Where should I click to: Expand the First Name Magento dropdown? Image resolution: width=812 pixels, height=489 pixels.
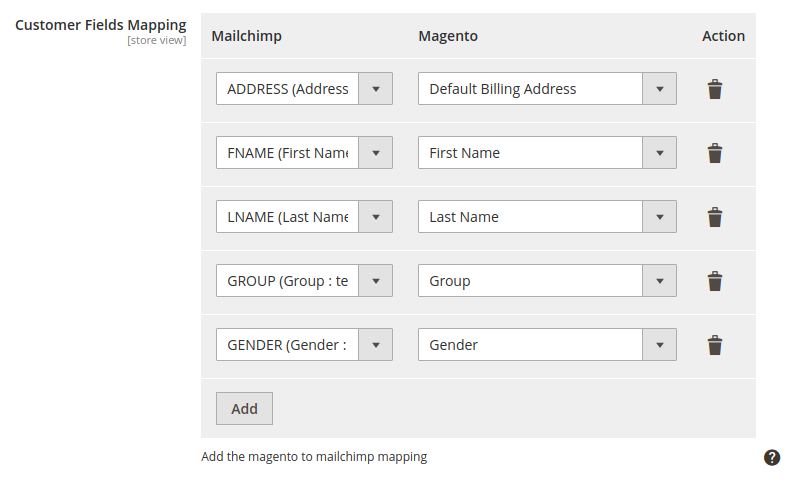pyautogui.click(x=547, y=153)
